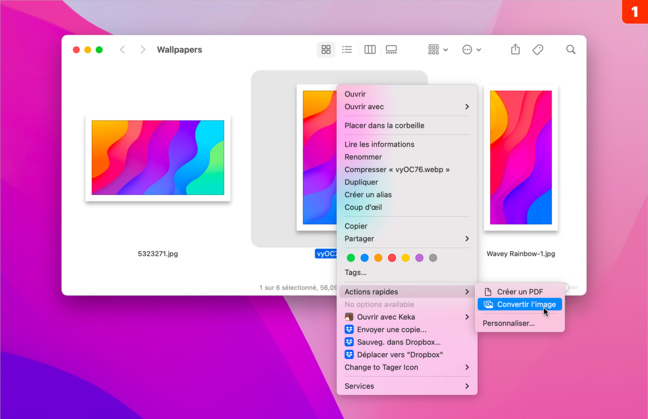Click the 5323271.jpg file name
This screenshot has height=419, width=648.
tap(158, 253)
